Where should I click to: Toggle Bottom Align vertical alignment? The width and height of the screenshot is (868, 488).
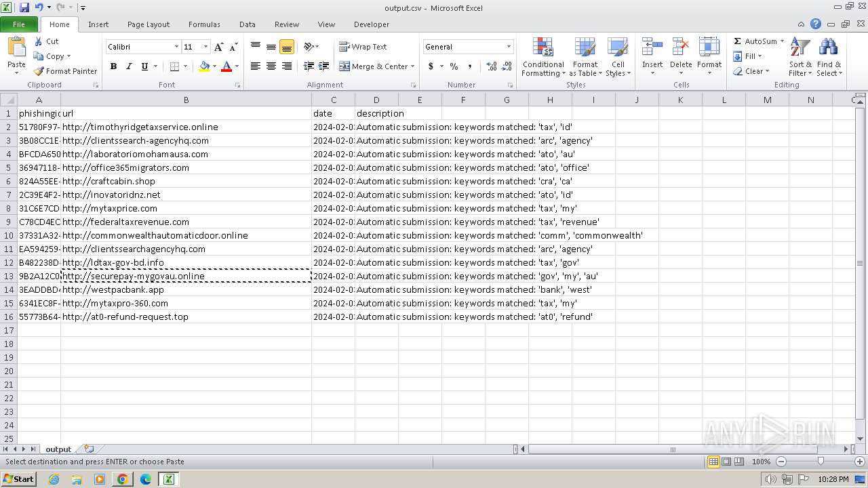(287, 47)
